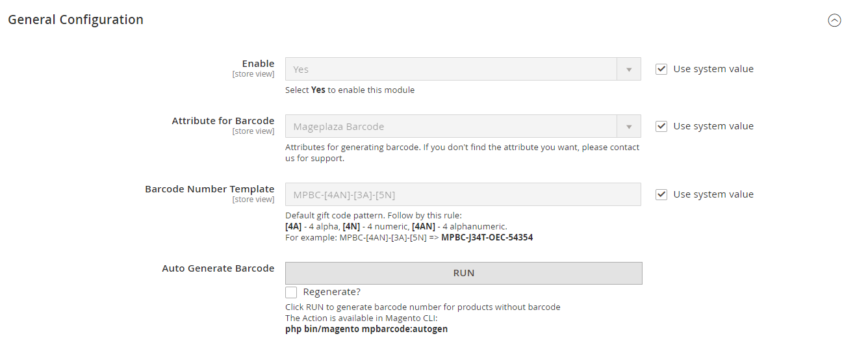This screenshot has height=349, width=868.
Task: Click Use system value label beside Attribute for Barcode
Action: click(713, 126)
